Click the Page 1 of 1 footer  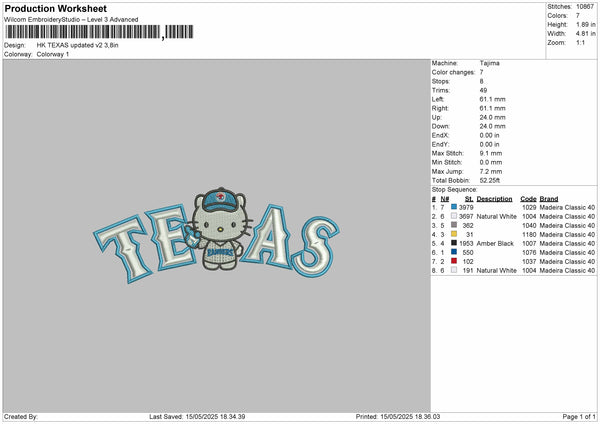tap(579, 416)
